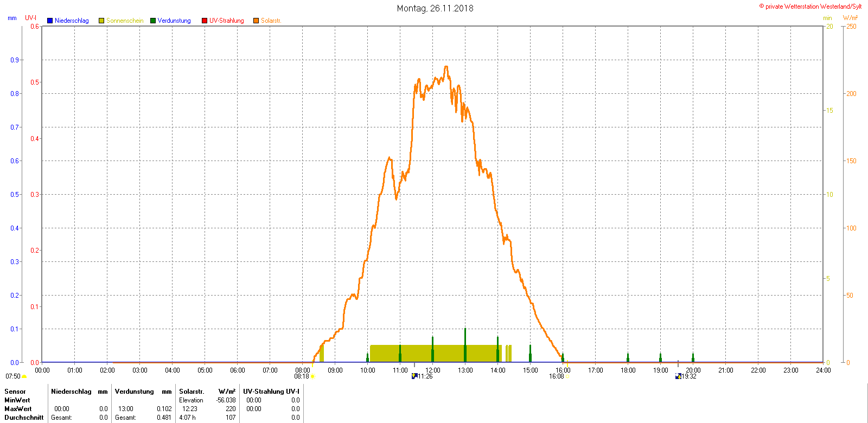Image resolution: width=868 pixels, height=423 pixels.
Task: Click the 0.5 value on UV-I axis
Action: 35,82
